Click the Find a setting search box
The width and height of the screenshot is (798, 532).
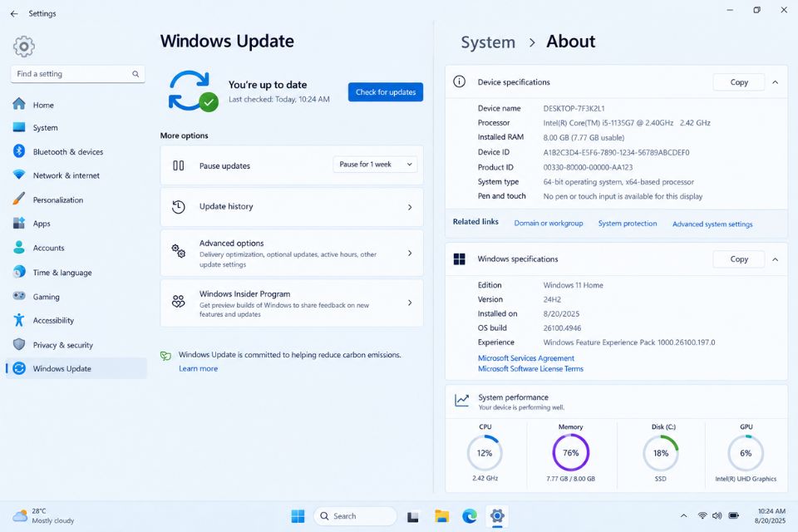click(x=78, y=74)
